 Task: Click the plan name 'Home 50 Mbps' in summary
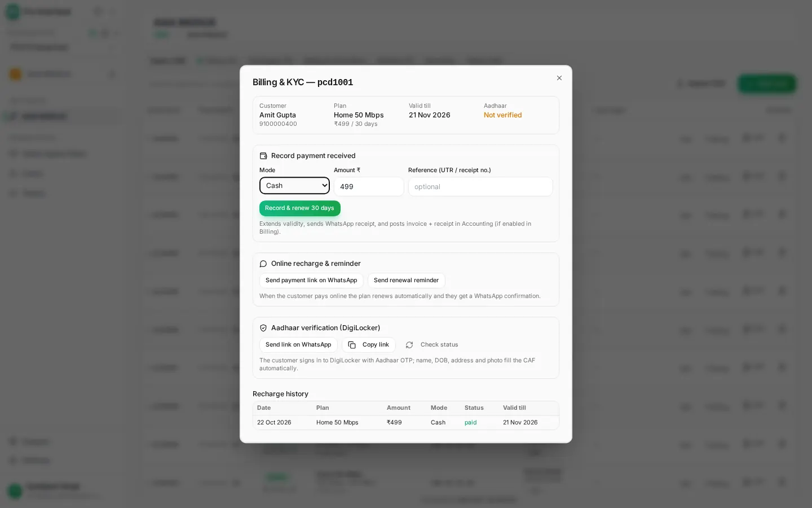[x=359, y=115]
